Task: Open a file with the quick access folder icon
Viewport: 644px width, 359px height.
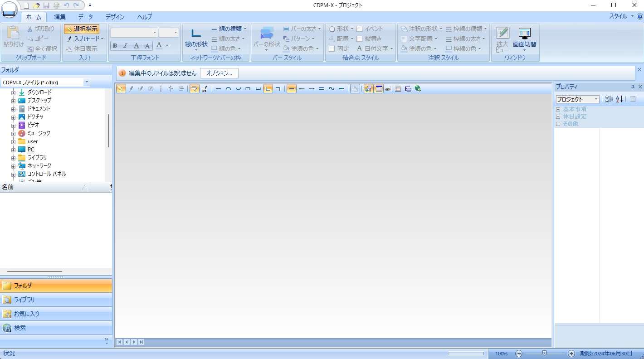Action: pyautogui.click(x=36, y=5)
